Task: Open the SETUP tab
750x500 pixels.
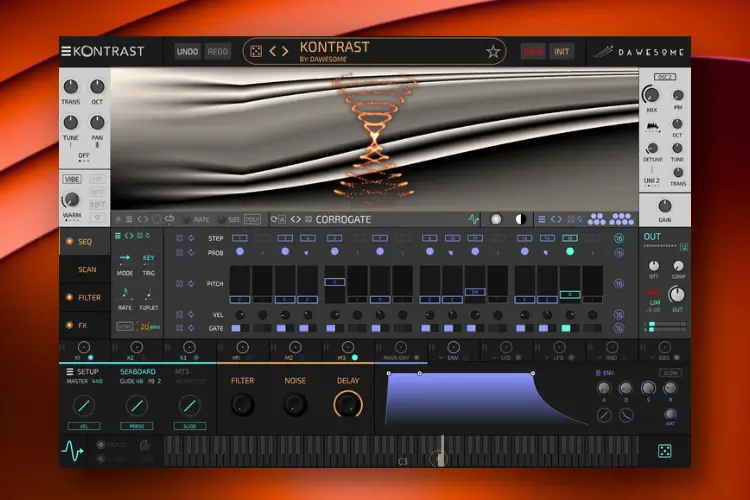Action: pyautogui.click(x=83, y=372)
